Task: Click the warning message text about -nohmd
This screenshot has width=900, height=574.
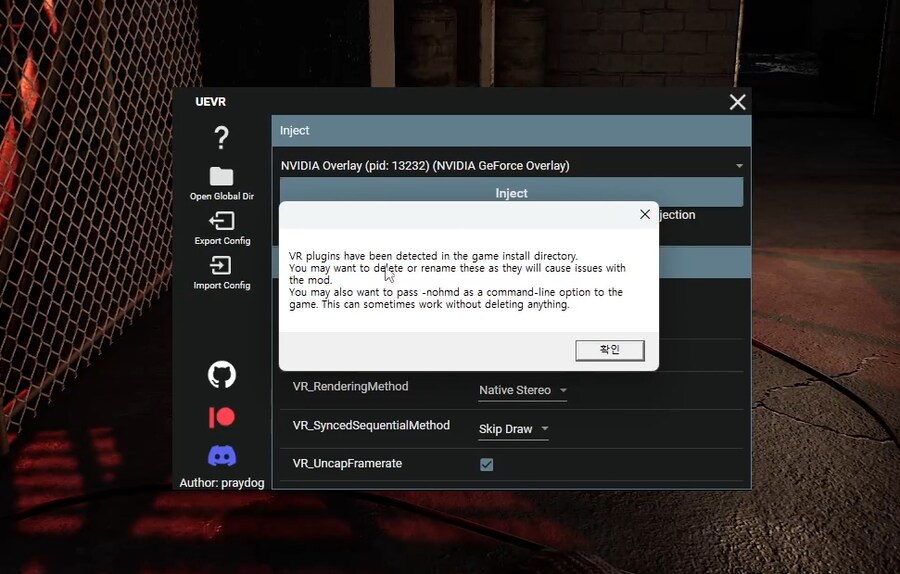Action: [456, 298]
